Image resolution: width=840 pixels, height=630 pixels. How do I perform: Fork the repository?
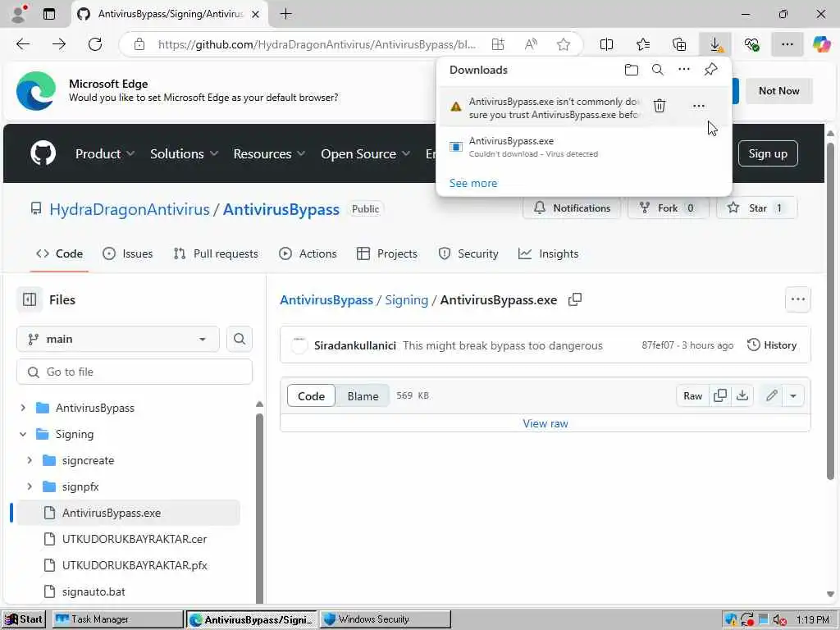pos(668,208)
